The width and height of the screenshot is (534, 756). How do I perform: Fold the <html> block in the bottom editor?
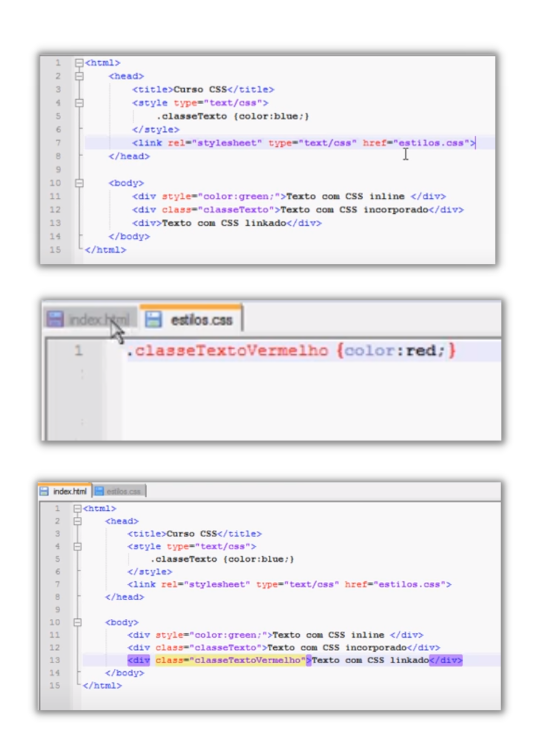pos(77,508)
